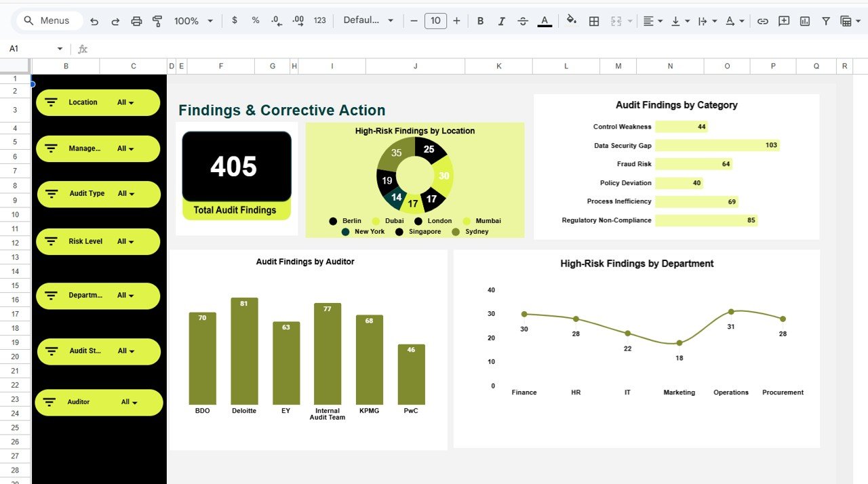Click the Redo button
The image size is (868, 484).
[115, 21]
